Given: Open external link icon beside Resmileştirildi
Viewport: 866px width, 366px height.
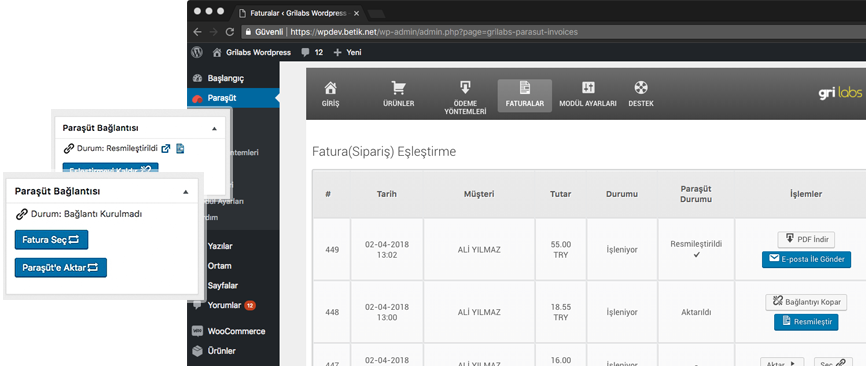Looking at the screenshot, I should pyautogui.click(x=166, y=148).
